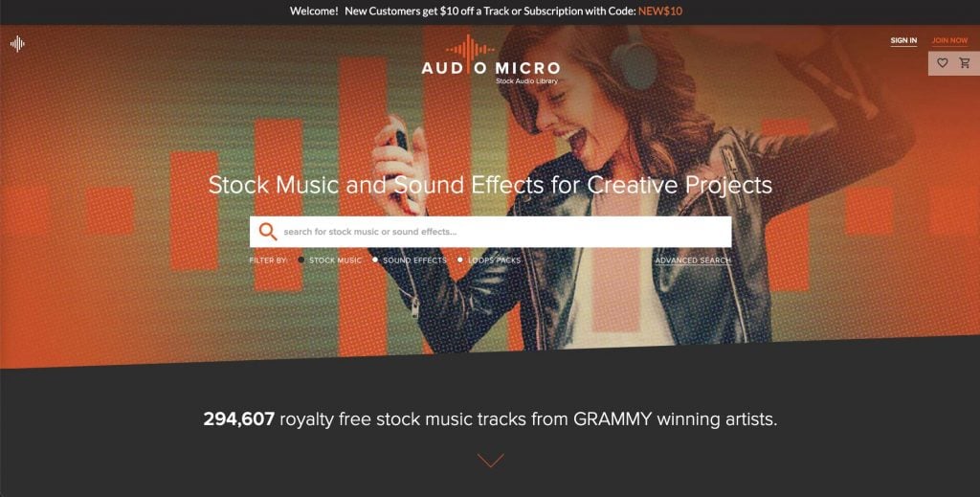Open the Advanced Search link
The width and height of the screenshot is (980, 497).
pyautogui.click(x=693, y=260)
